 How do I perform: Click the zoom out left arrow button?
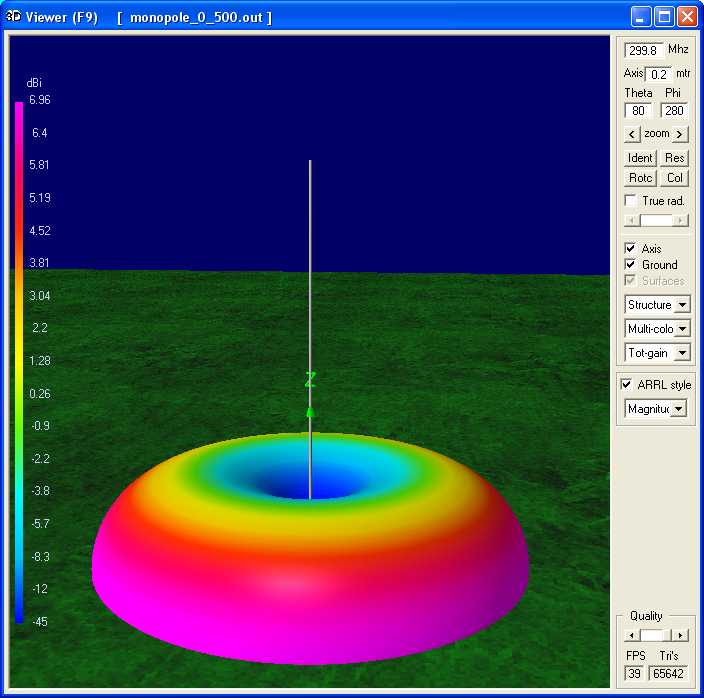tap(632, 134)
